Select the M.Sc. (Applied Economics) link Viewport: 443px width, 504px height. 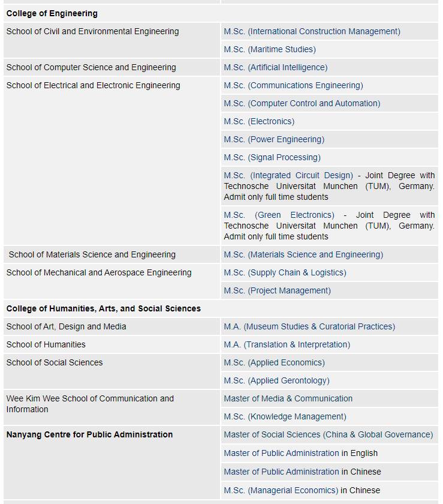tap(274, 362)
